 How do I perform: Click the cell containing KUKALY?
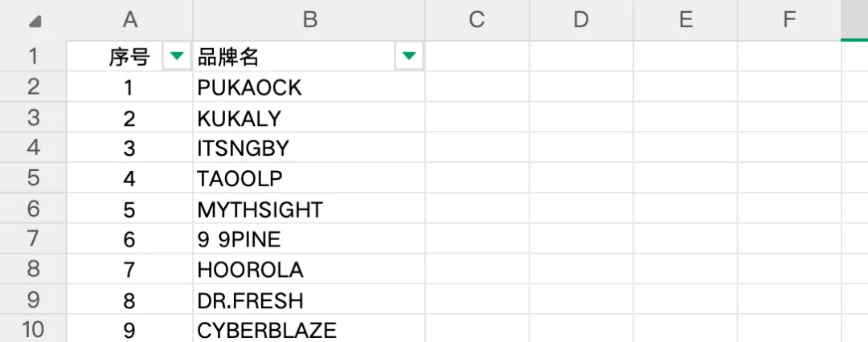click(x=309, y=118)
